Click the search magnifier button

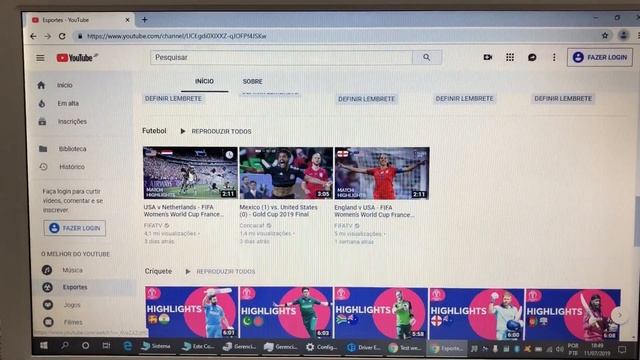pyautogui.click(x=427, y=58)
